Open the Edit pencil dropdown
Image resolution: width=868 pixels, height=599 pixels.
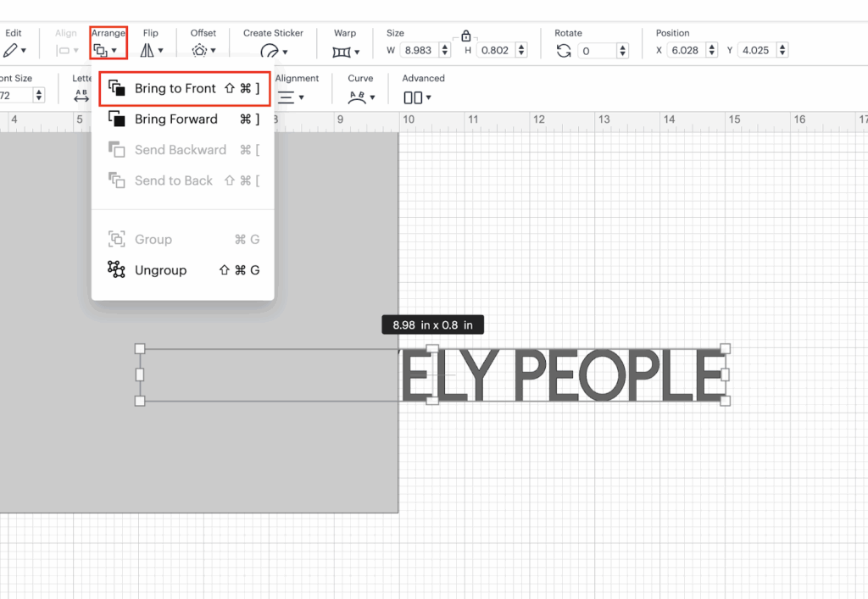(14, 51)
